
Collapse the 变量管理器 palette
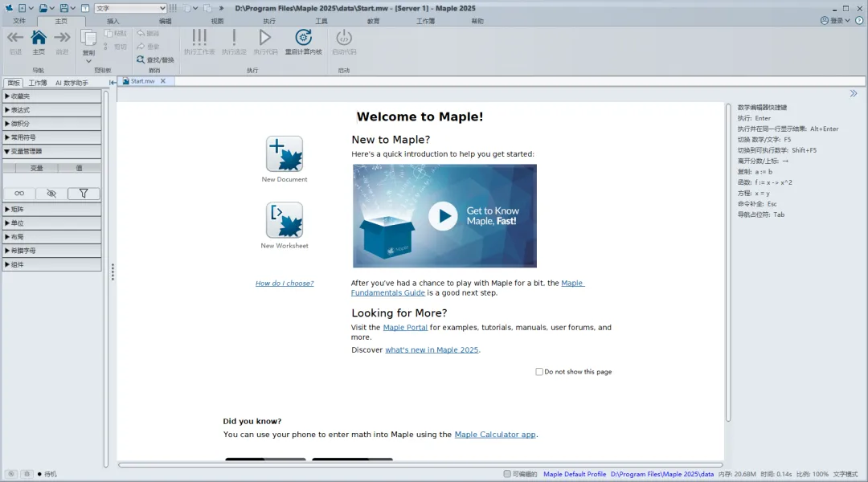click(51, 151)
